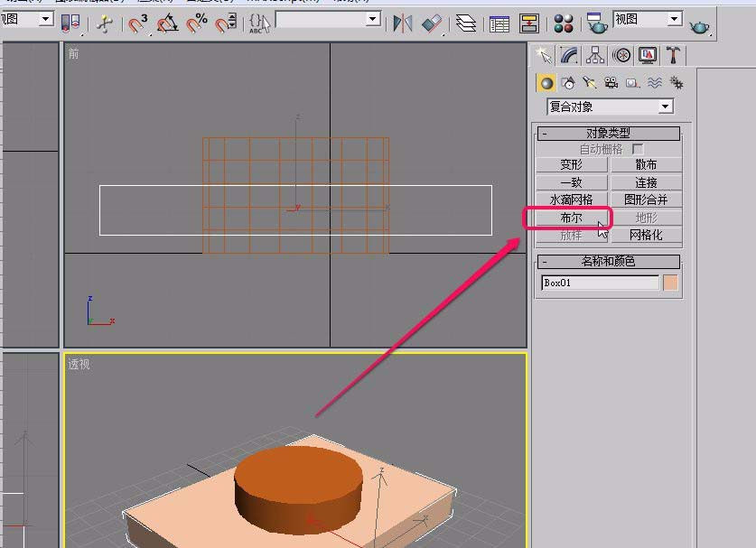Open Render Scene dialog teapot icon
This screenshot has height=548, width=756.
pos(597,23)
